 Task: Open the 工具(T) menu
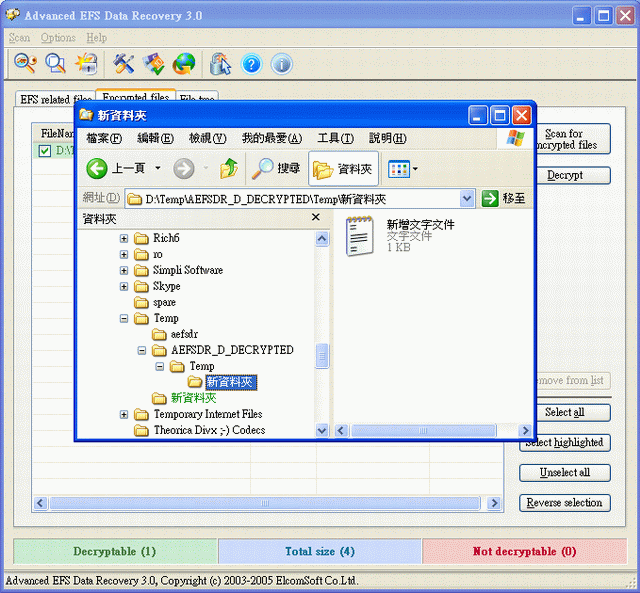click(336, 138)
